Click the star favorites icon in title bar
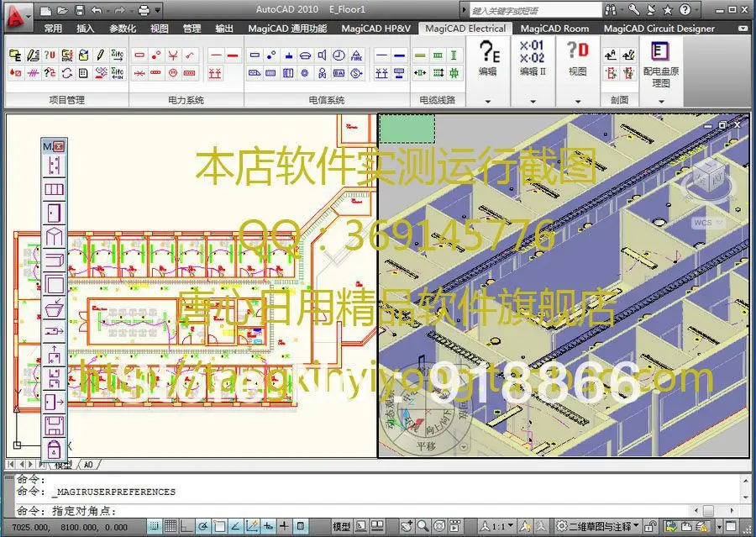Viewport: 756px width, 537px height. pos(668,10)
